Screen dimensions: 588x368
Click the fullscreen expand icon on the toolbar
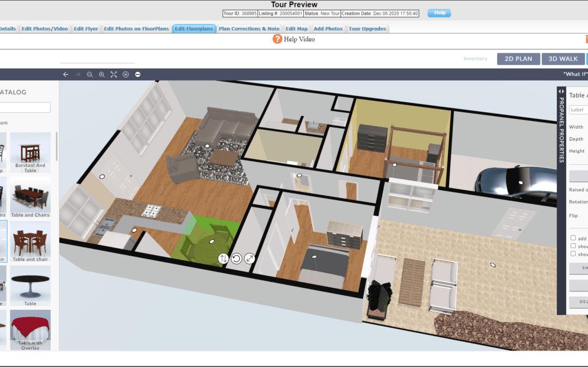[x=113, y=75]
